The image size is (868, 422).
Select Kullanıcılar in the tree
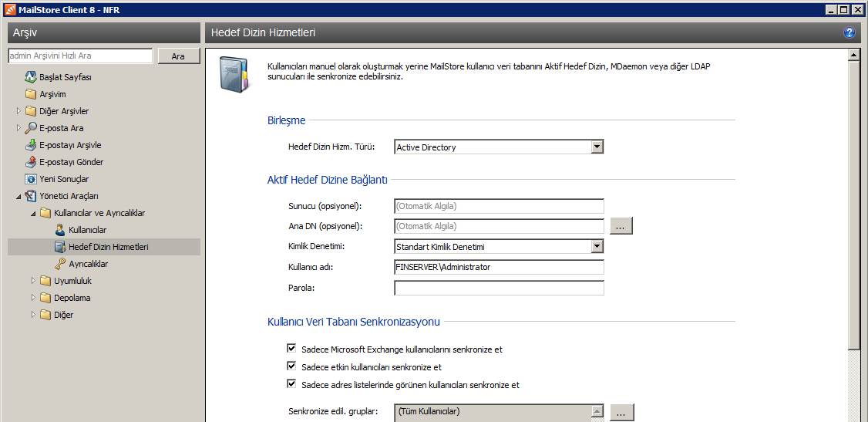(x=87, y=230)
